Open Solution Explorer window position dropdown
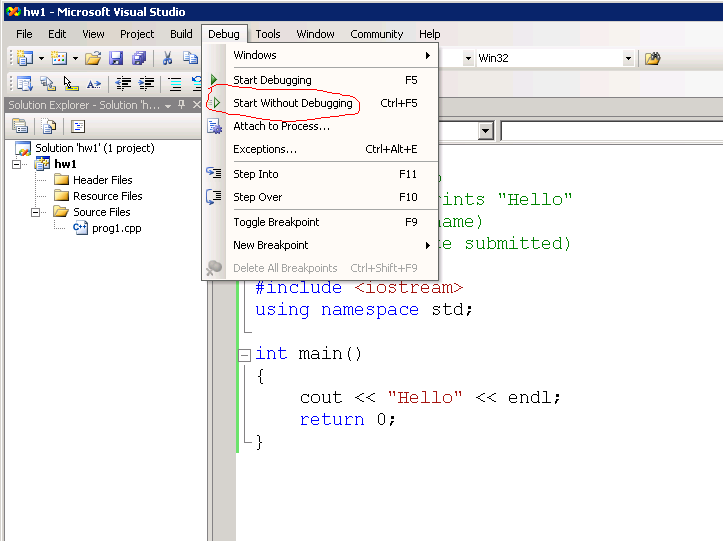The image size is (723, 541). (168, 106)
